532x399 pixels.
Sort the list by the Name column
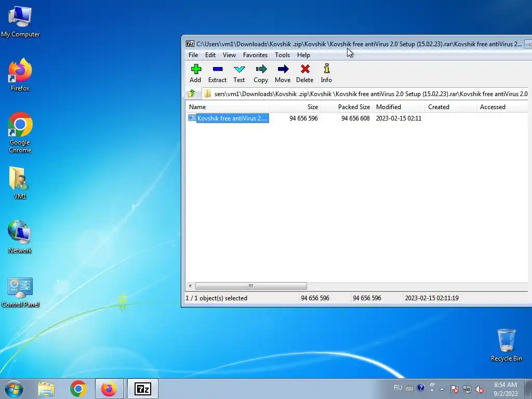pos(228,107)
